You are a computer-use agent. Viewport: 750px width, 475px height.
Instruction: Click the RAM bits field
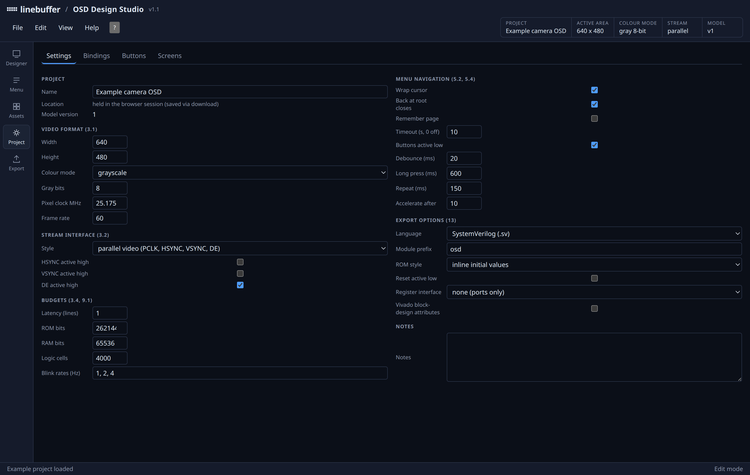(110, 343)
